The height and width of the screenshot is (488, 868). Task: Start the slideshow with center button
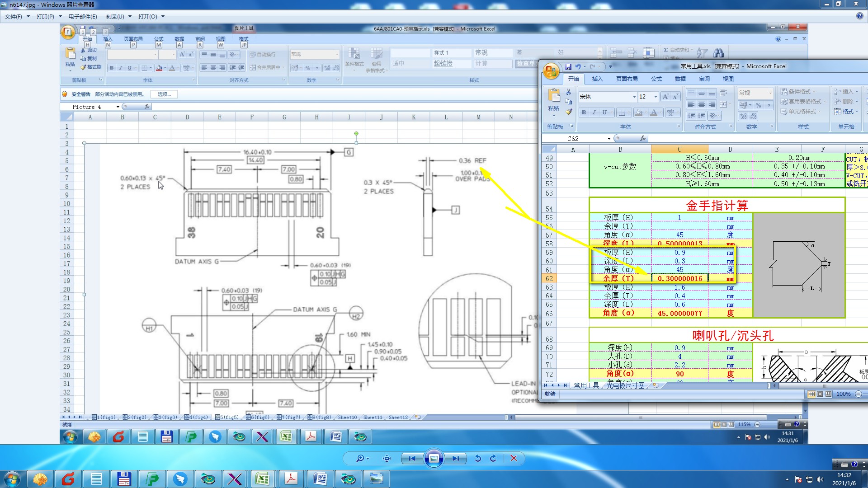tap(434, 458)
